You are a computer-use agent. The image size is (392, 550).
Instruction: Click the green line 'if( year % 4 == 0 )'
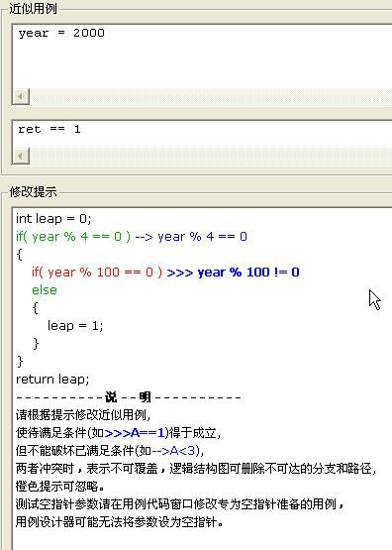(x=73, y=237)
